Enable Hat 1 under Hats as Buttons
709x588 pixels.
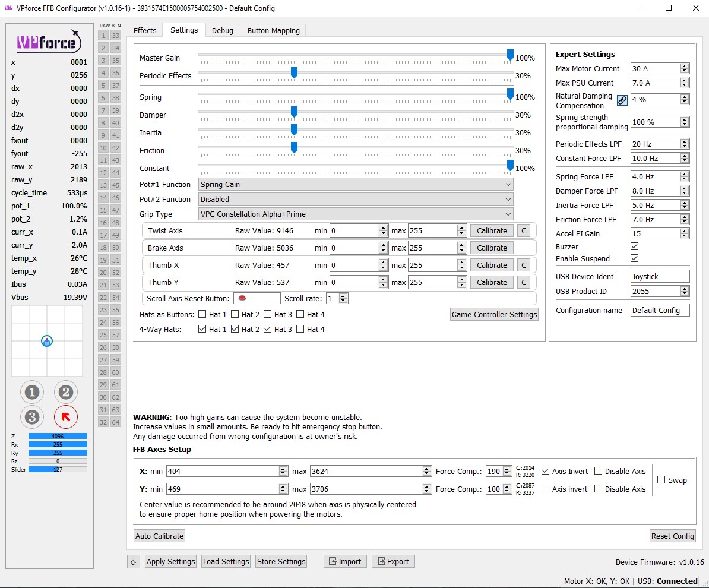(202, 314)
